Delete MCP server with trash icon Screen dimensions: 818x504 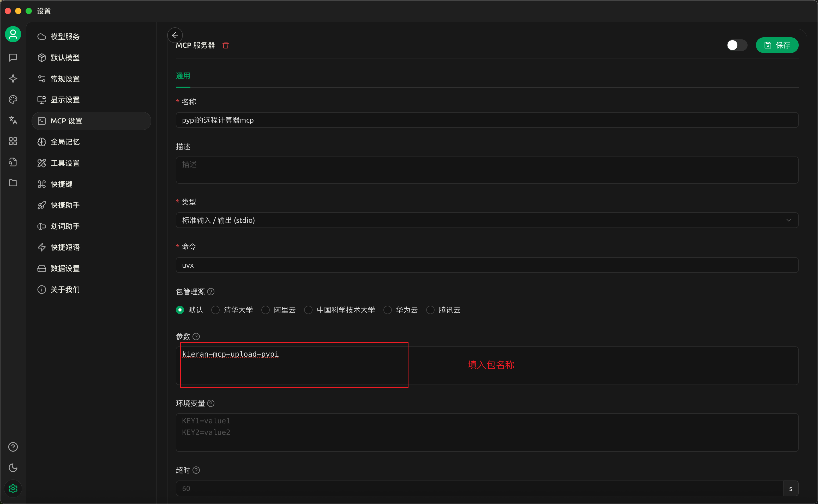tap(226, 45)
